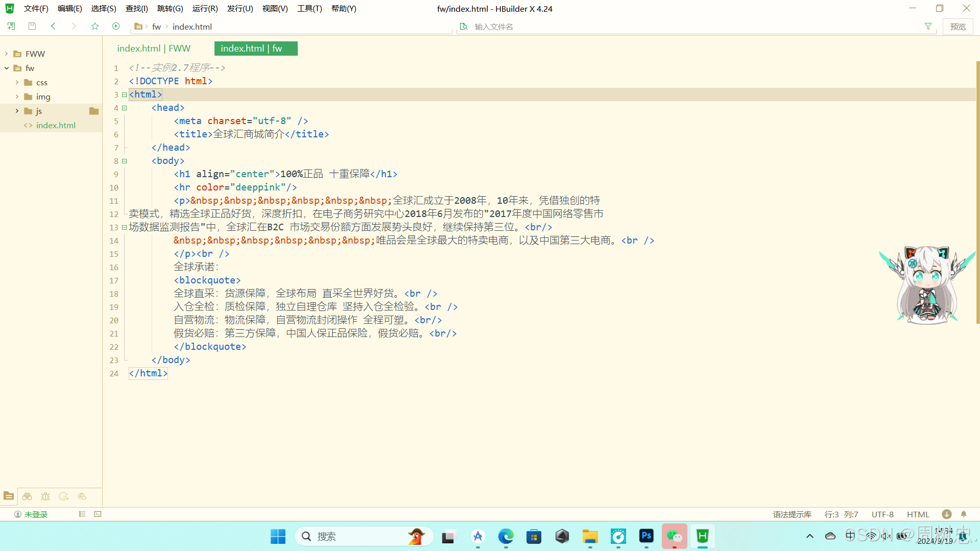Expand the FWW project folder
Image resolution: width=980 pixels, height=551 pixels.
[7, 54]
